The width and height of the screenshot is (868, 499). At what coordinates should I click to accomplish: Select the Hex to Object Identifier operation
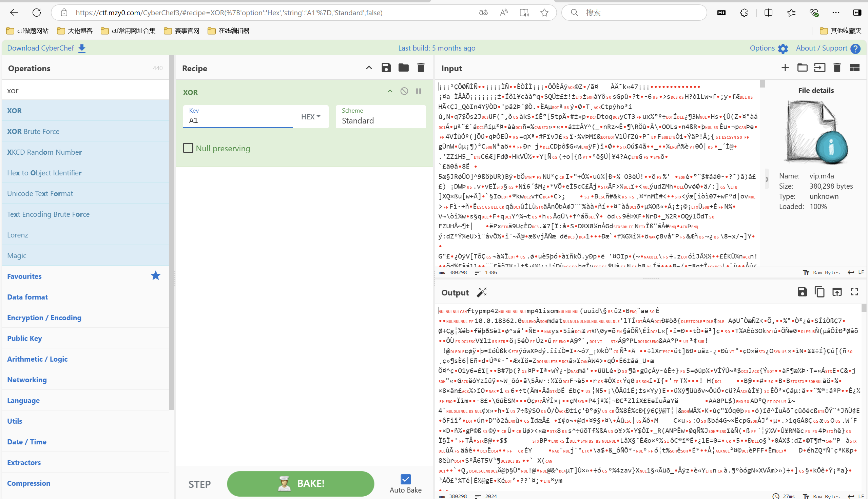click(86, 173)
